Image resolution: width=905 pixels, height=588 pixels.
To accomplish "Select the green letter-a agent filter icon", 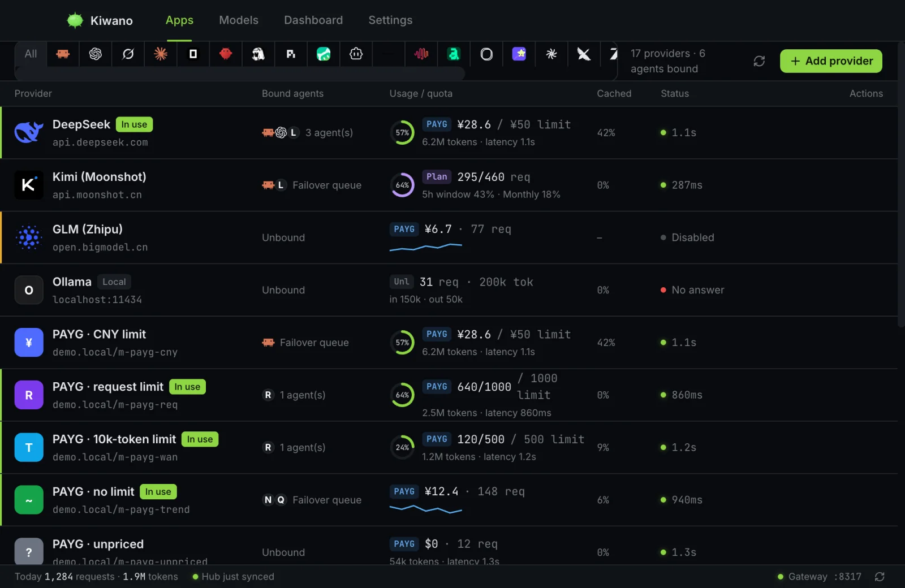I will (x=454, y=54).
